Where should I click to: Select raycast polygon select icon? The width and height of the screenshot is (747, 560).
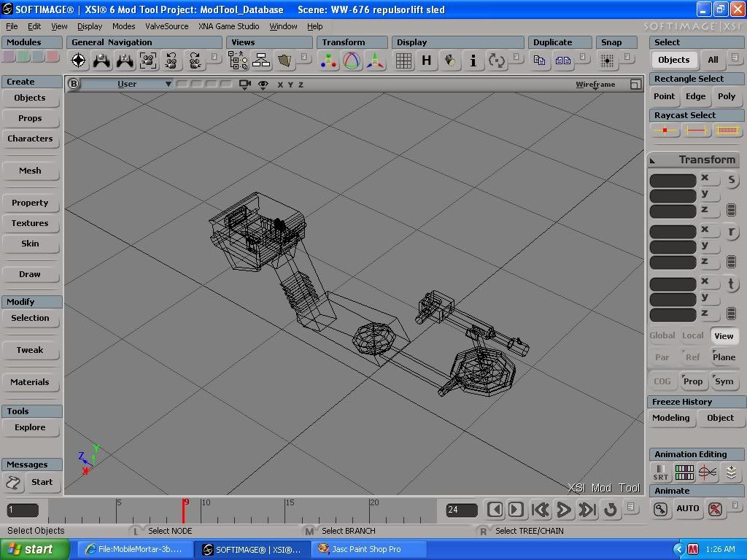[x=727, y=130]
